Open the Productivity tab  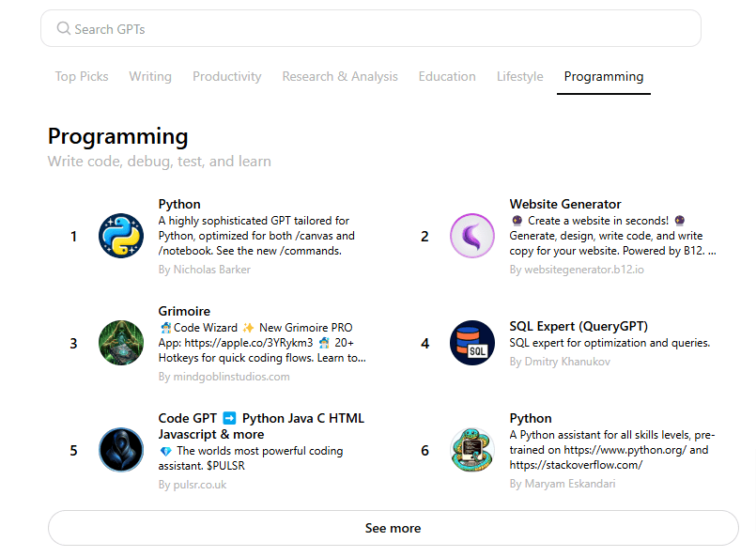coord(227,76)
